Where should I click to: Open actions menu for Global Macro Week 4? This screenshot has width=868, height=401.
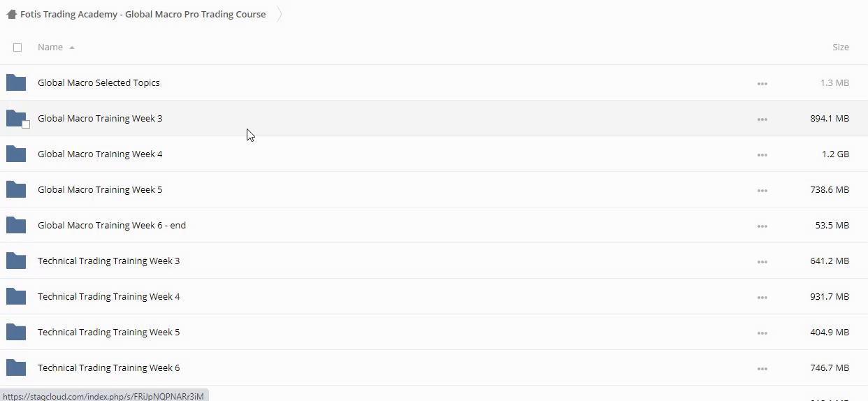pos(762,155)
